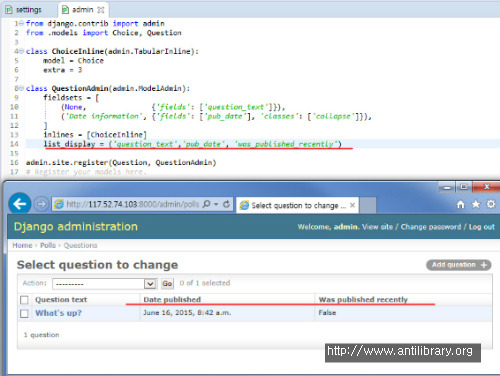
Task: Collapse the QuestionAdmin class fold marker
Action: [21, 88]
